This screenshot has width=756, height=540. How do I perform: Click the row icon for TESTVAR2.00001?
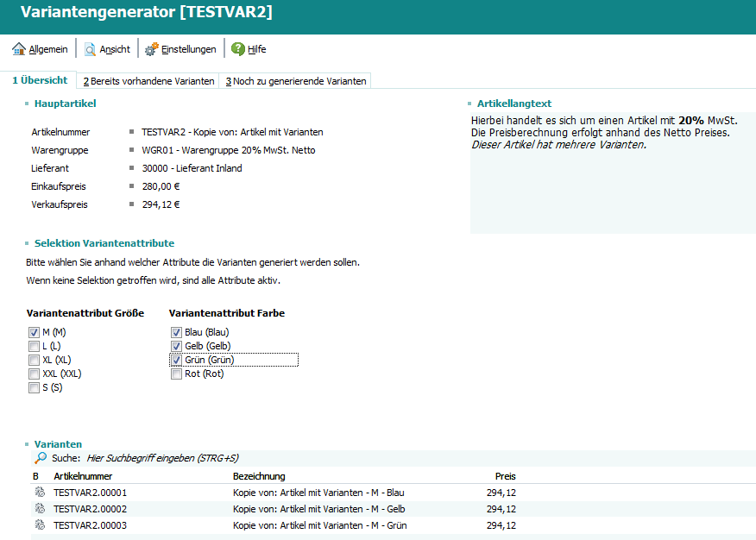pos(39,493)
